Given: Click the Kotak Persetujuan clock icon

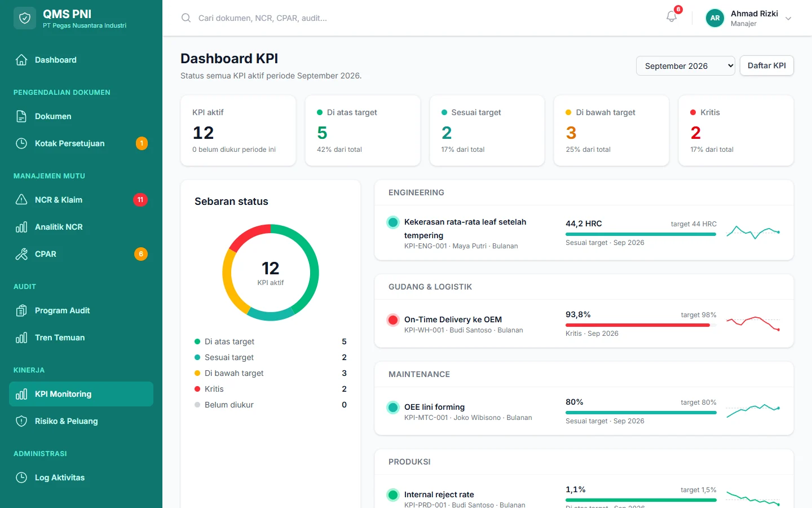Looking at the screenshot, I should (x=21, y=143).
